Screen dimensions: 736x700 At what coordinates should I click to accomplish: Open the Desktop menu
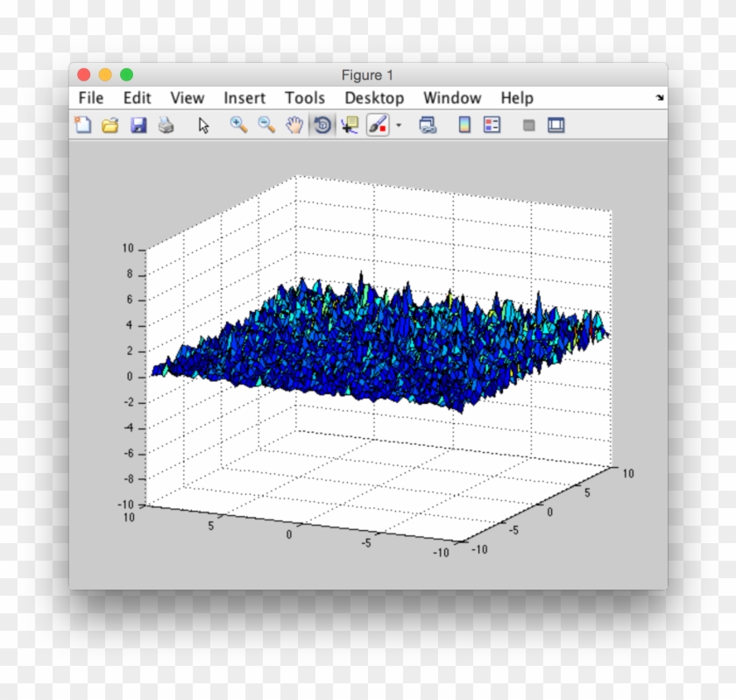tap(374, 98)
